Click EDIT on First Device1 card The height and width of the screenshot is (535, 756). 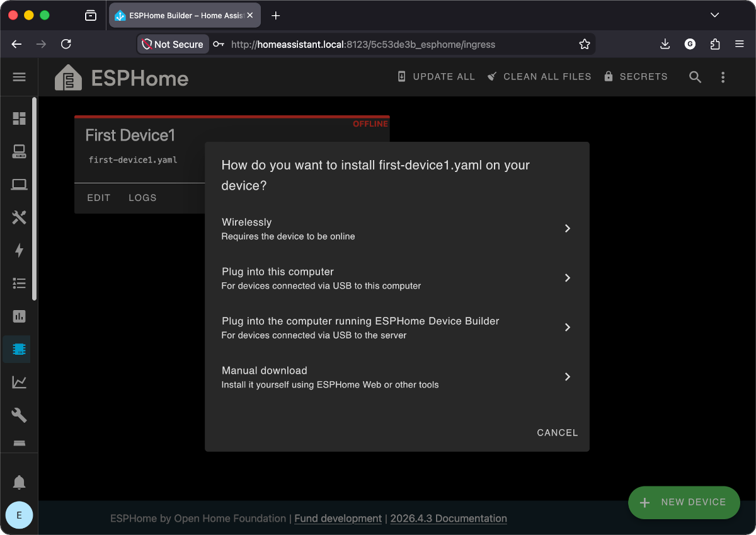[x=99, y=198]
